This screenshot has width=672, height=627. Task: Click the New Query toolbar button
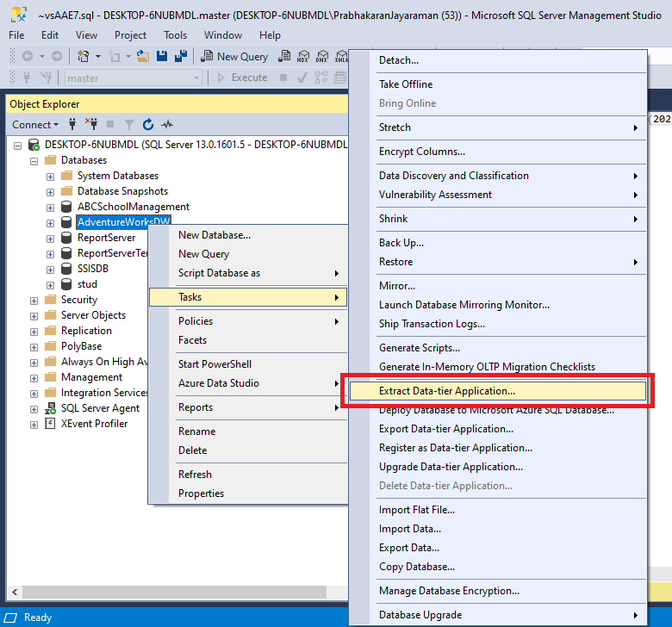pos(234,56)
